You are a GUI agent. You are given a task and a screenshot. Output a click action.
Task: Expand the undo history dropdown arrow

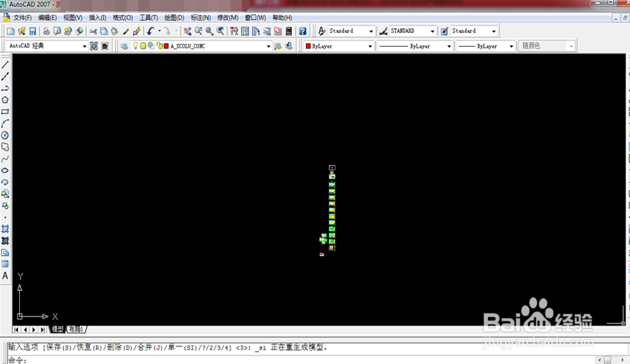click(160, 31)
